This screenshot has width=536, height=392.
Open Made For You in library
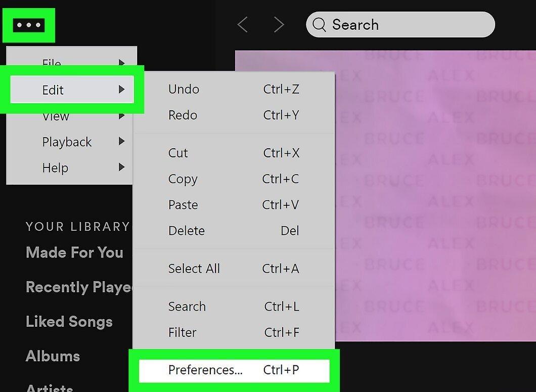point(74,252)
